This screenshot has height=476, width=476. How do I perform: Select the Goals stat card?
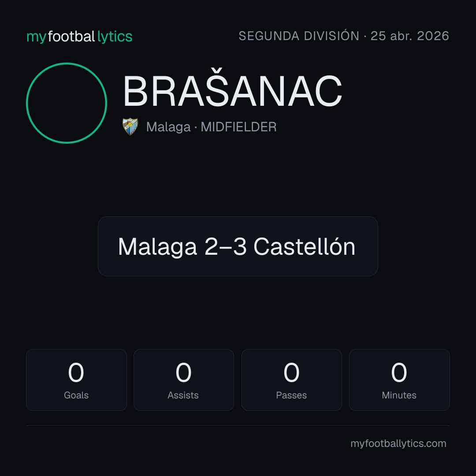point(76,380)
